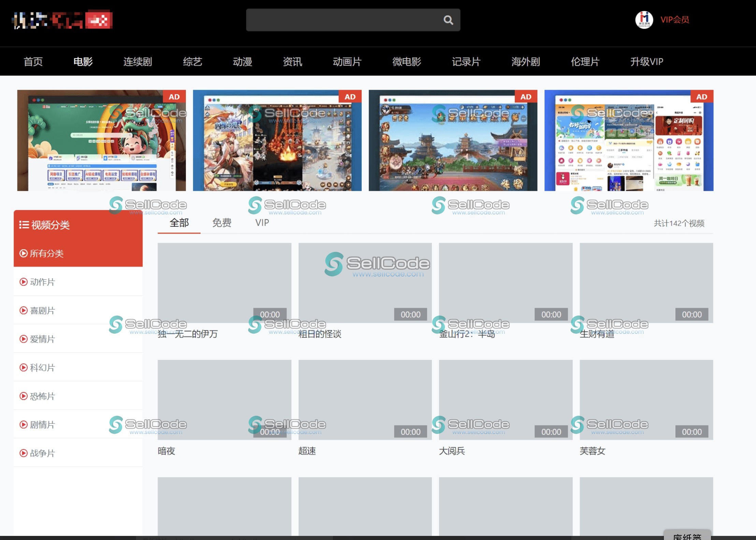Screen dimensions: 756x540
Task: Click the play icon beside 科幻片
Action: pos(23,367)
